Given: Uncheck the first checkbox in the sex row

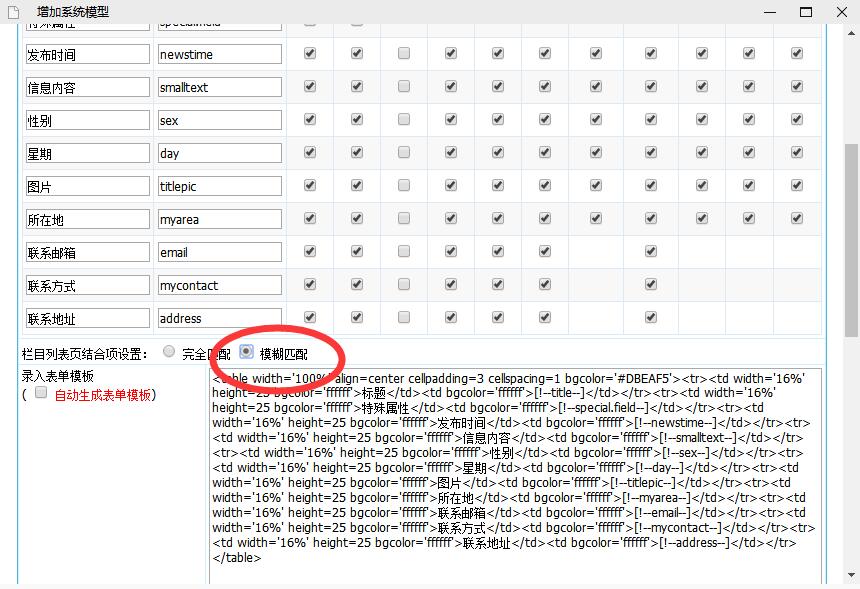Looking at the screenshot, I should click(x=310, y=120).
